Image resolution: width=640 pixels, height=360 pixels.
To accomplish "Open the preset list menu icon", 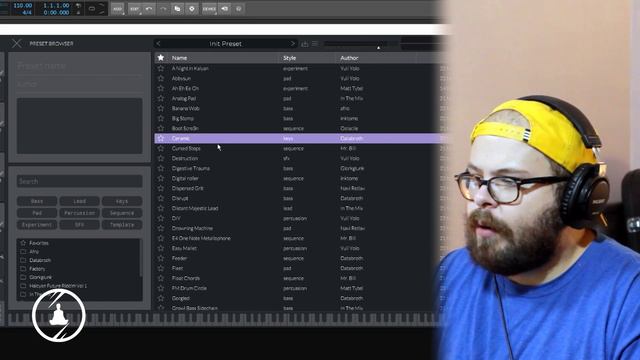I will point(315,44).
